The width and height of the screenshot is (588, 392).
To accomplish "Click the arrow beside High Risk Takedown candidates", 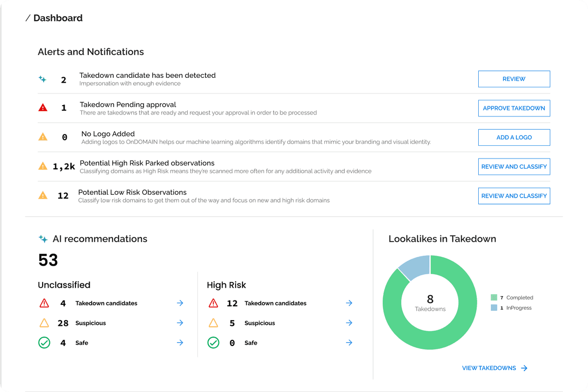I will click(x=349, y=303).
